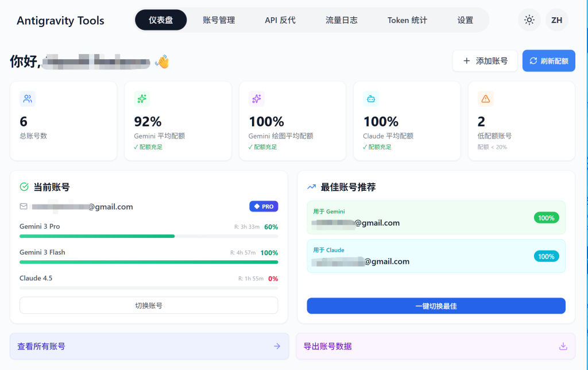Click the Claude robot icon on the Claude card
Viewport: 588px width, 370px height.
[370, 99]
